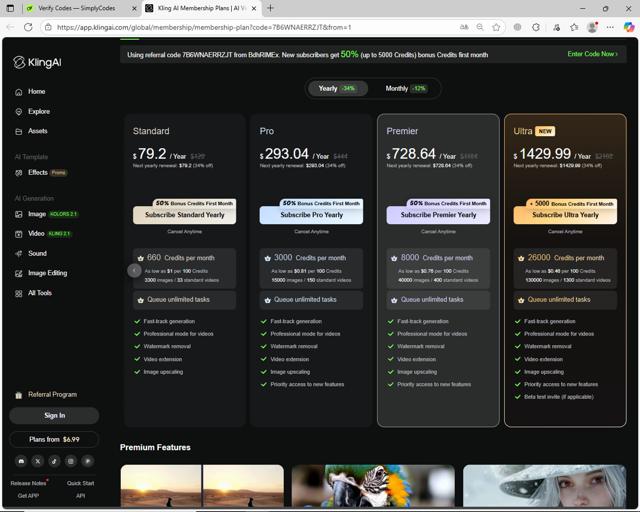Click the Pro 3000 Credits per month text
640x512 pixels.
[310, 258]
